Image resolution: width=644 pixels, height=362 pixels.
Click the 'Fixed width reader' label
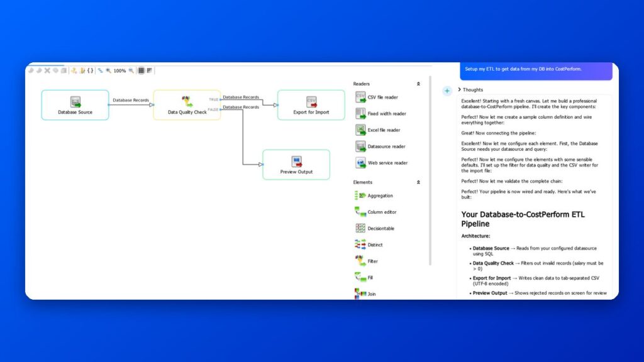[387, 114]
